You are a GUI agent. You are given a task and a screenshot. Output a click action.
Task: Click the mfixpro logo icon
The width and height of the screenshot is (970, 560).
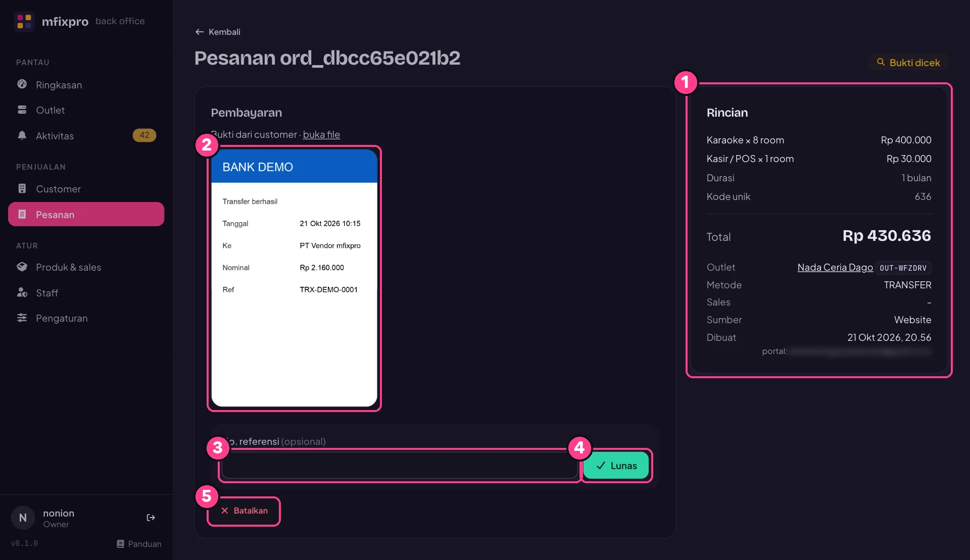pos(24,21)
